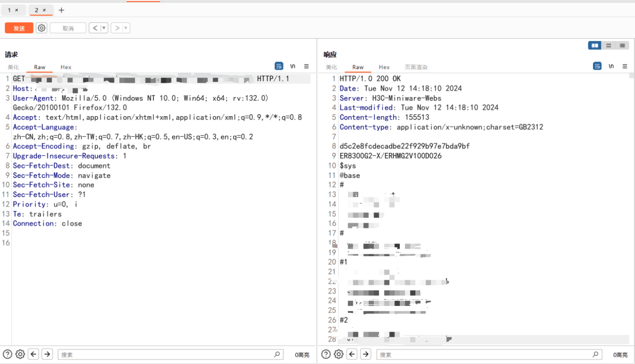Jump to next search match in request

[x=47, y=354]
